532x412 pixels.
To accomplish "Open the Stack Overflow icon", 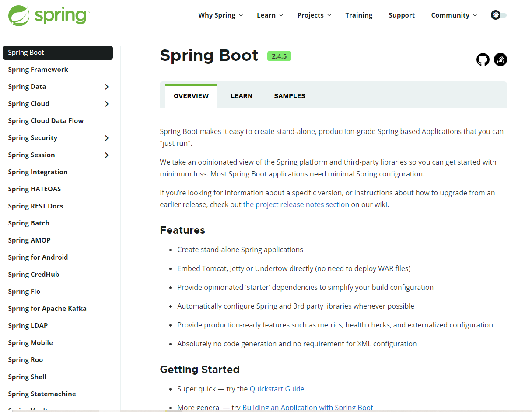I will pyautogui.click(x=500, y=60).
